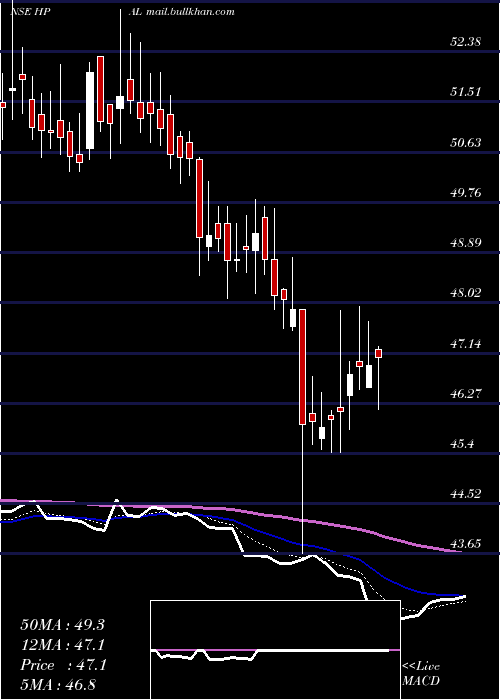The height and width of the screenshot is (700, 500).
Task: Click the 5MA : 46.8 readout
Action: [58, 685]
